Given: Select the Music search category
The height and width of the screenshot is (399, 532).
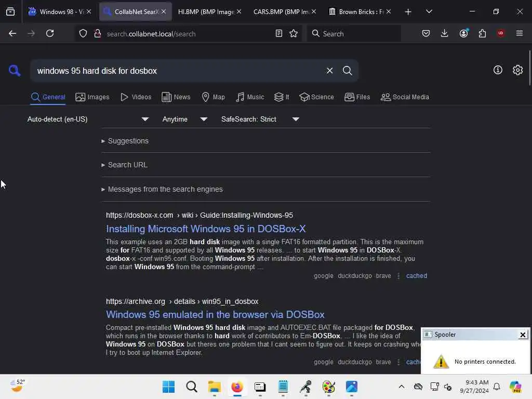Looking at the screenshot, I should (x=250, y=97).
